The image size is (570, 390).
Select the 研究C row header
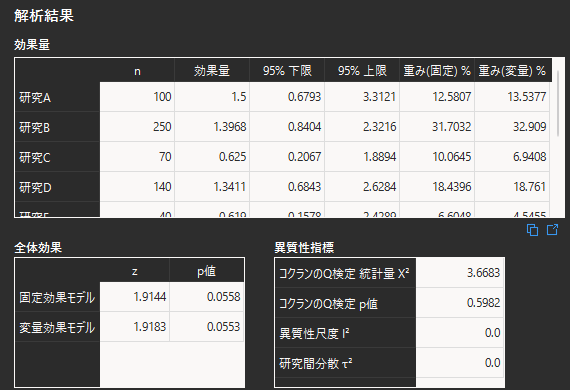click(57, 157)
